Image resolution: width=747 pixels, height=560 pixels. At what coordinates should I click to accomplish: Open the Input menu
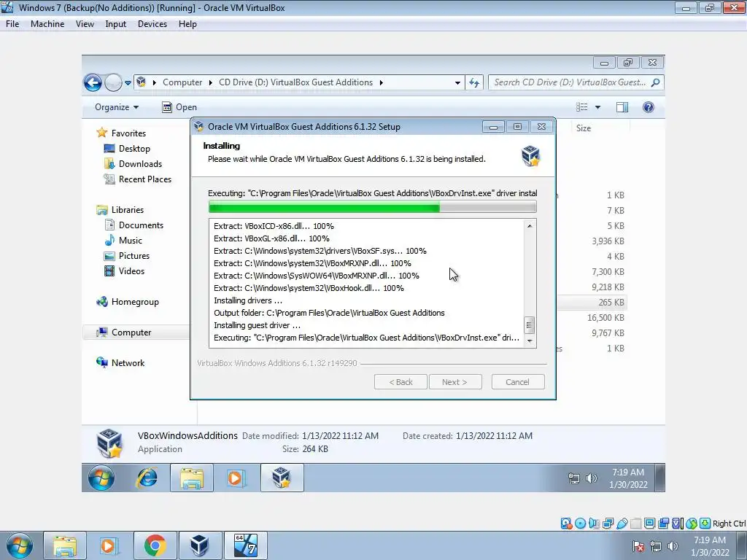tap(116, 24)
